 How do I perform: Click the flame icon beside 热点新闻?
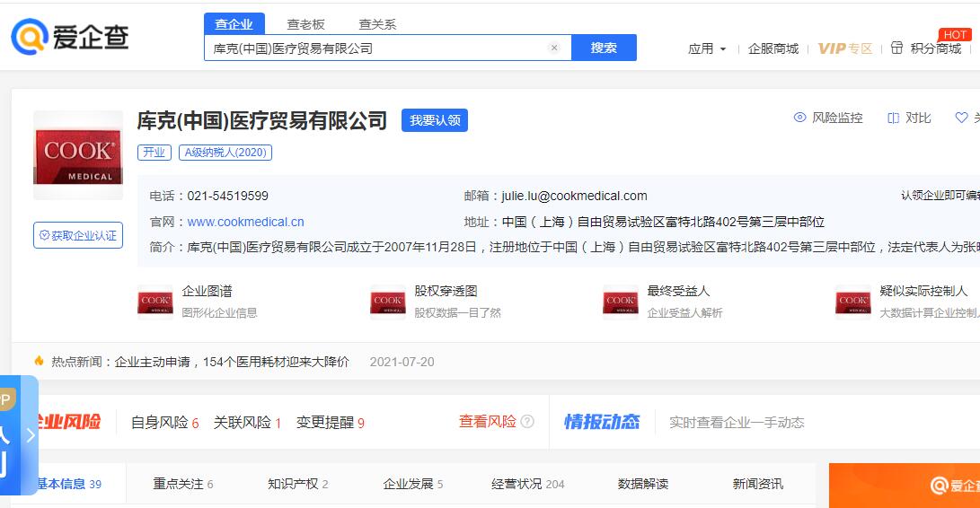39,361
